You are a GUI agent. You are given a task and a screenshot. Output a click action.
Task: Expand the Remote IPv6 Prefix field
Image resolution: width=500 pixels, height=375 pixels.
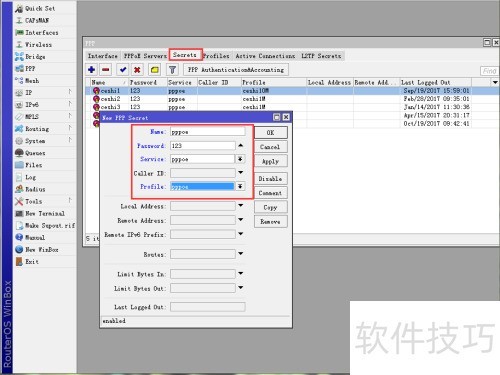pos(241,234)
